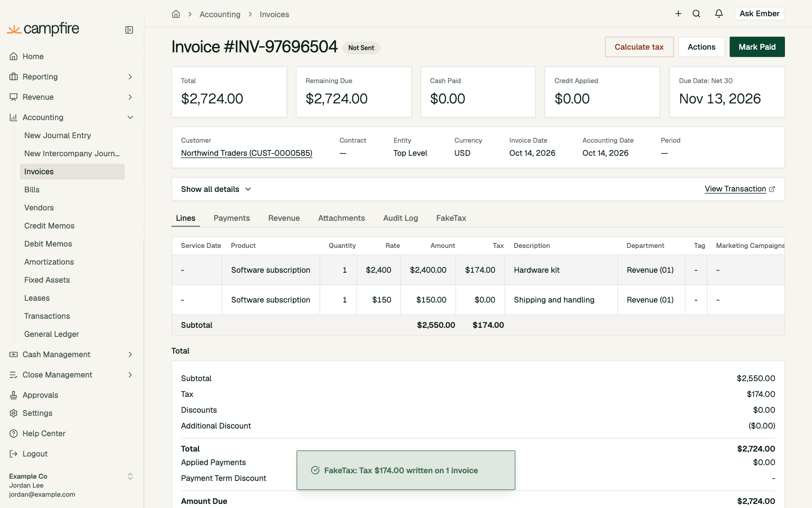812x508 pixels.
Task: Click the Ask Ember button
Action: point(760,14)
